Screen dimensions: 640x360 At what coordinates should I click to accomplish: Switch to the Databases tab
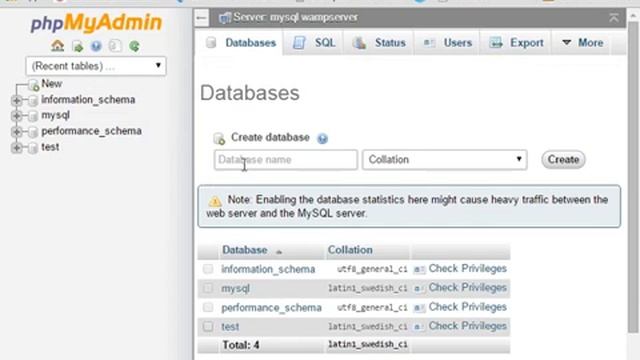[241, 42]
